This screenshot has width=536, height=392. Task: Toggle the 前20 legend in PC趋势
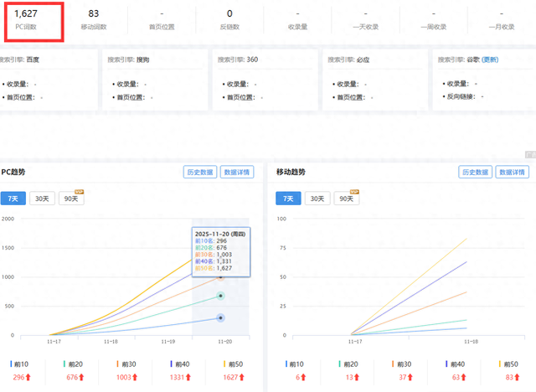click(x=73, y=364)
